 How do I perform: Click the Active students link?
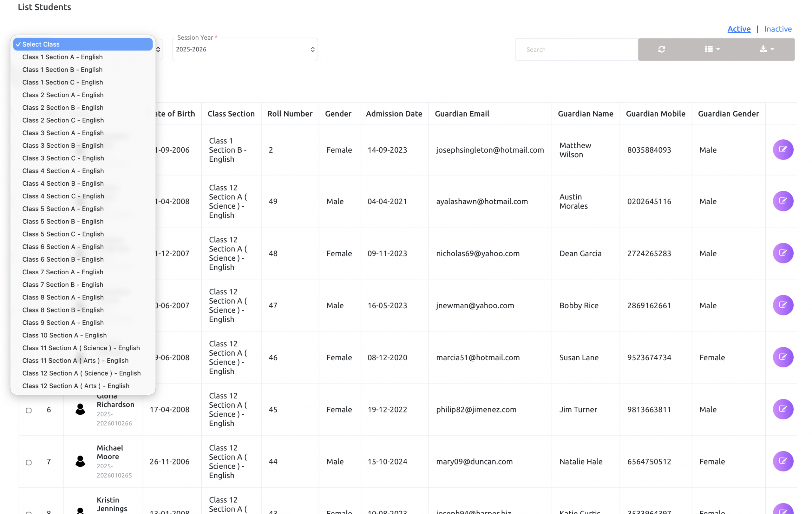739,29
